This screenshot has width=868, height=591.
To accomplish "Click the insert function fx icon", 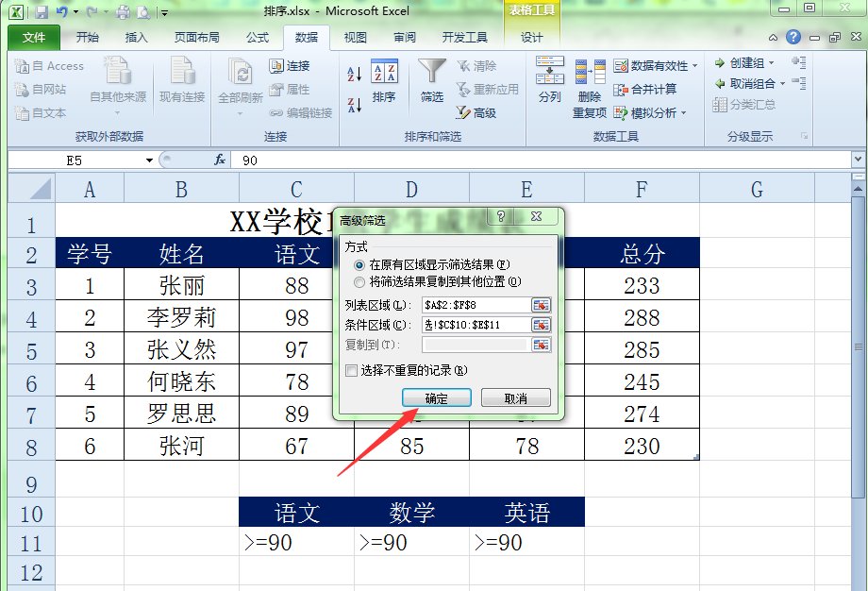I will tap(220, 160).
